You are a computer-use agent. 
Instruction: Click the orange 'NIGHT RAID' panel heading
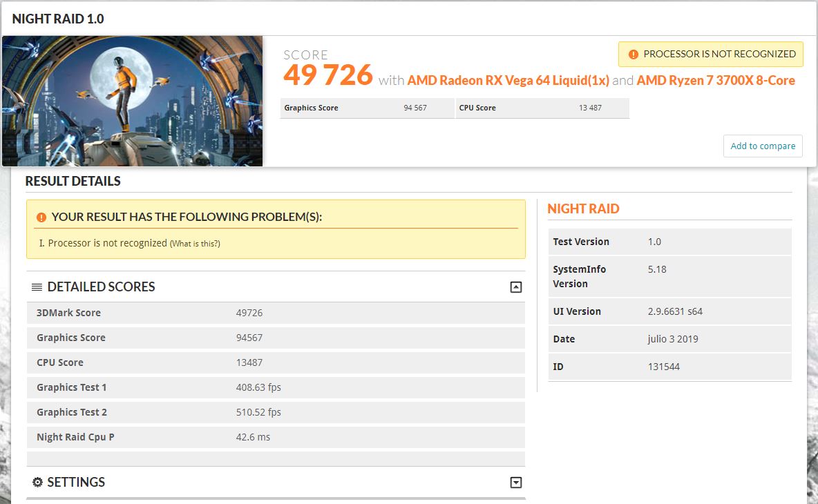583,209
